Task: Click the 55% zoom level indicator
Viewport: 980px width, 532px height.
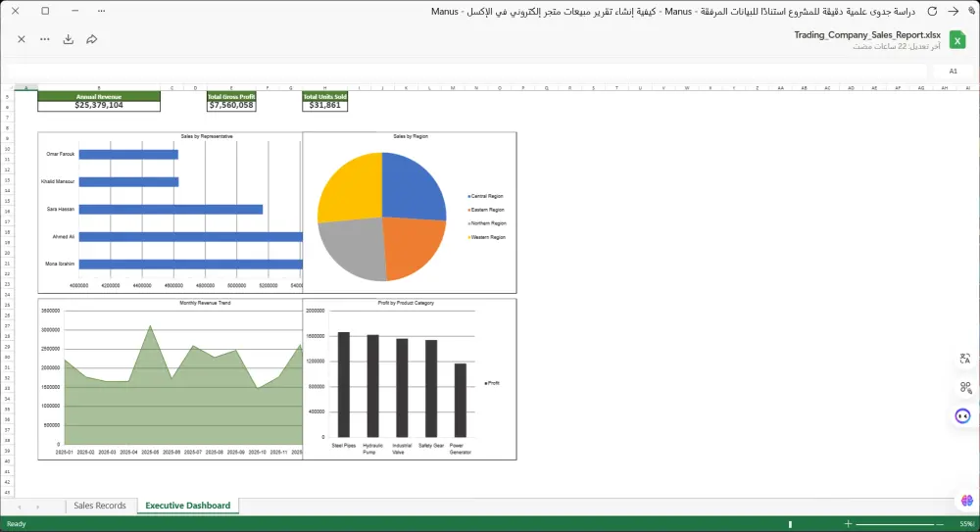Action: (x=967, y=524)
